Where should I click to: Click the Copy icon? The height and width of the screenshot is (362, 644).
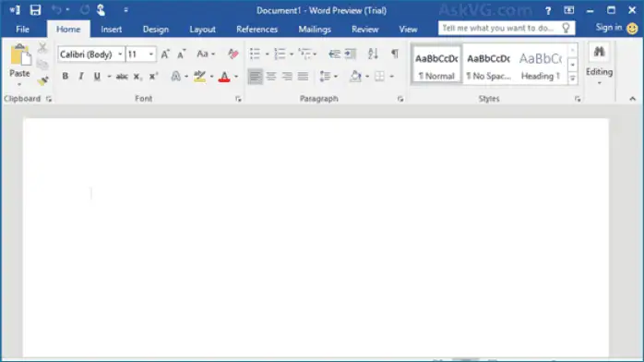pyautogui.click(x=42, y=65)
